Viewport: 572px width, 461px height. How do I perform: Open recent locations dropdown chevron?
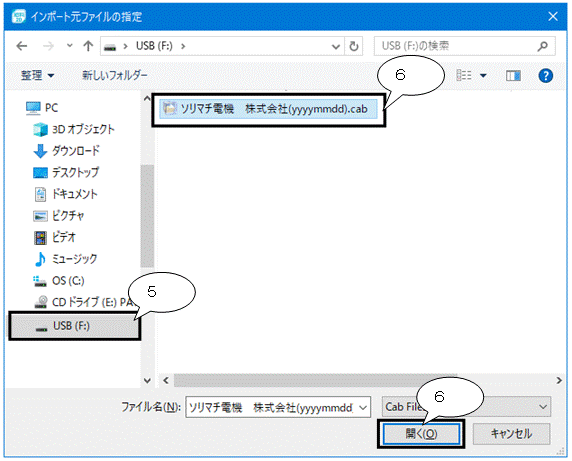(70, 46)
